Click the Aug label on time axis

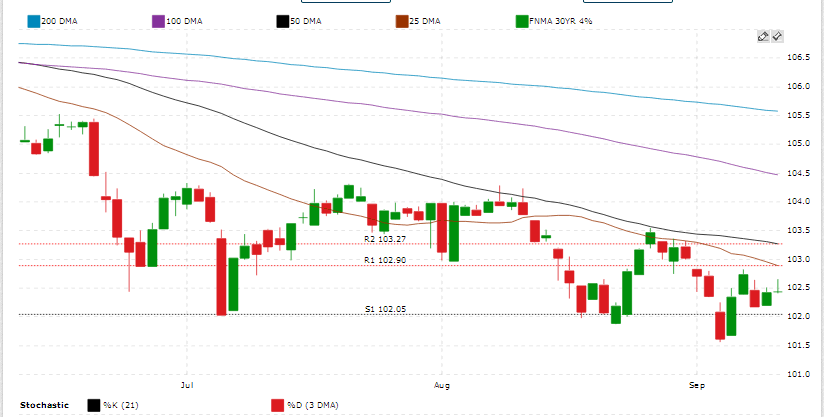coord(442,385)
